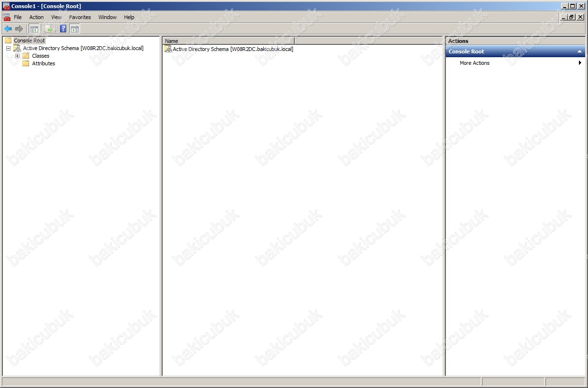Maximize the Console1 main window
This screenshot has width=588, height=388.
pyautogui.click(x=573, y=6)
